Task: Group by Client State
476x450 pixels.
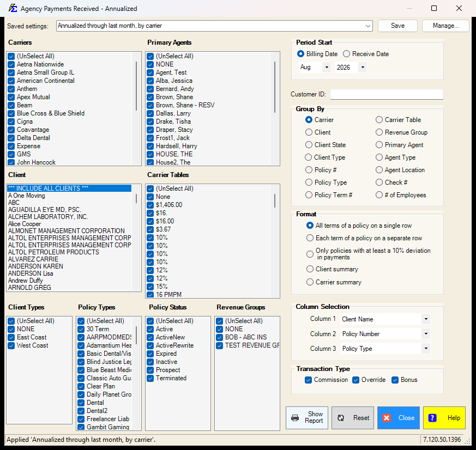Action: click(x=309, y=145)
